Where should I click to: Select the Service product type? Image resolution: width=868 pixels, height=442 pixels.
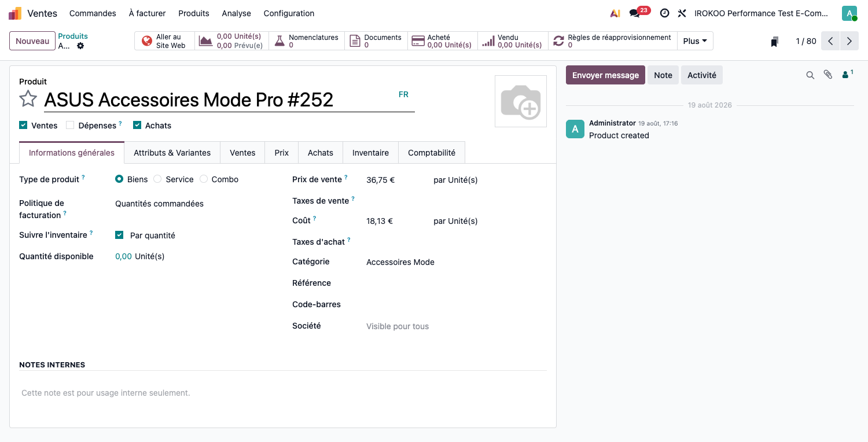click(x=157, y=179)
